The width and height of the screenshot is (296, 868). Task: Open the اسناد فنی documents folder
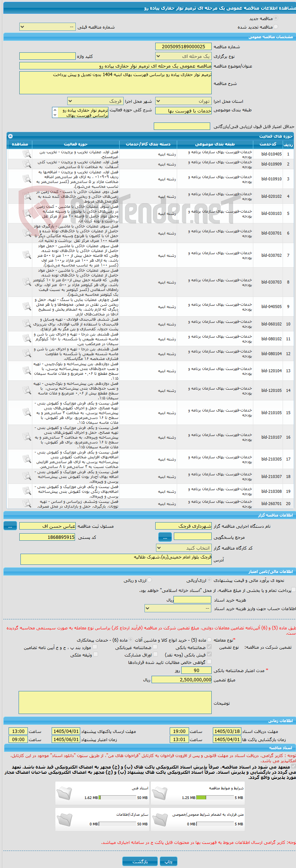coord(64,793)
